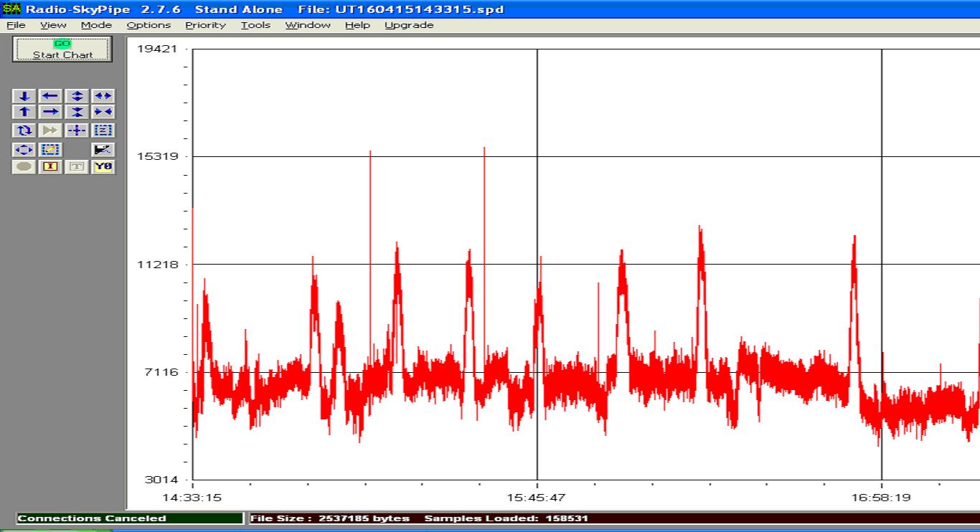This screenshot has width=980, height=532.
Task: Open the Priority menu
Action: [205, 25]
